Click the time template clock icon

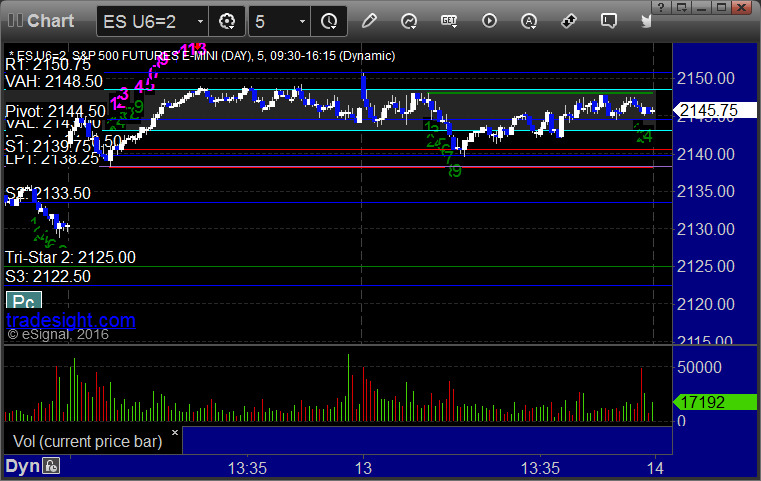click(329, 21)
